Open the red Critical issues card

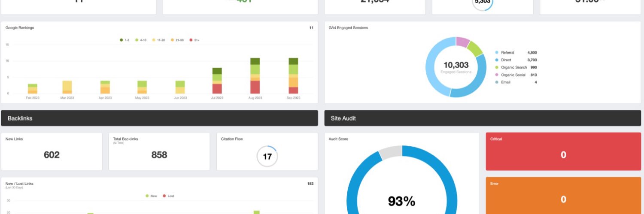pos(563,151)
